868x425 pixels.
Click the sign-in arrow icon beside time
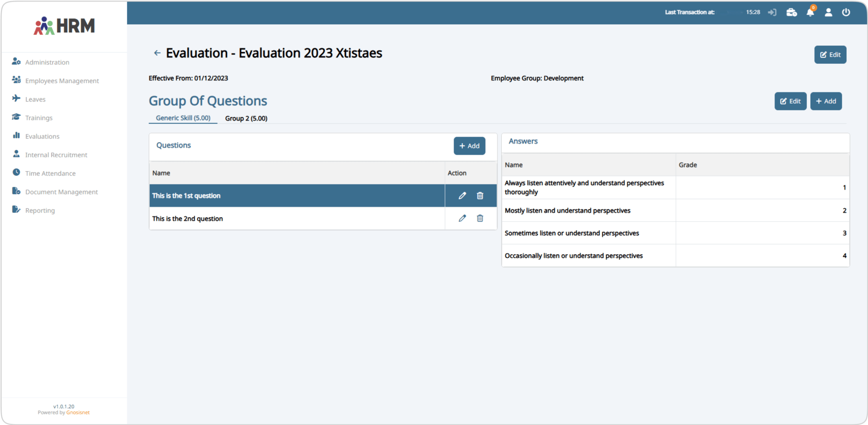point(772,13)
